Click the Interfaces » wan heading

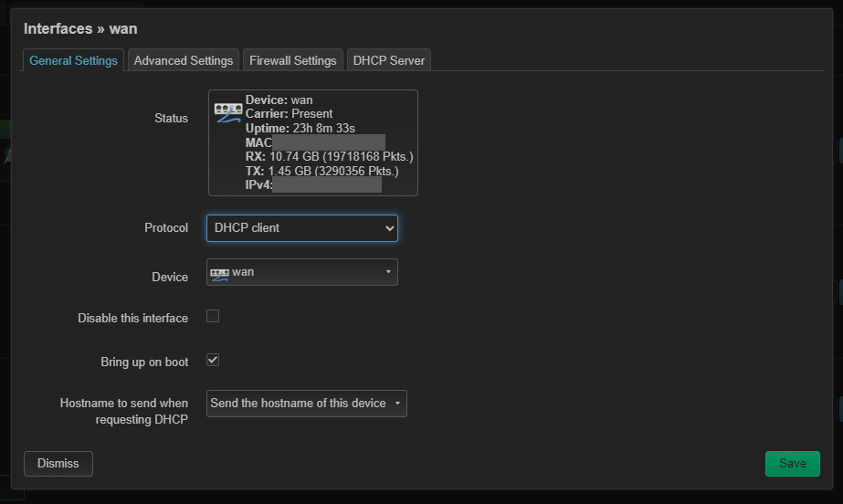80,29
